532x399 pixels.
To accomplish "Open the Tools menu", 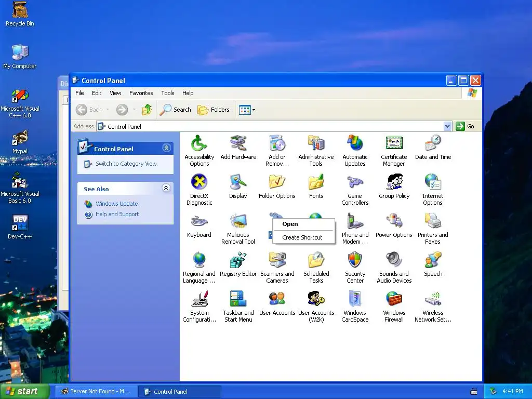I will 168,93.
